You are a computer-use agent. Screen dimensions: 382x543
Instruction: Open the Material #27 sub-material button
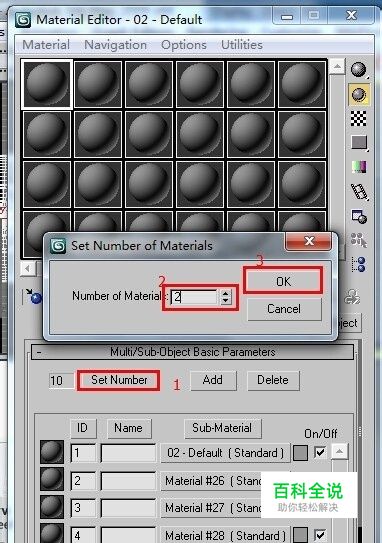[211, 508]
